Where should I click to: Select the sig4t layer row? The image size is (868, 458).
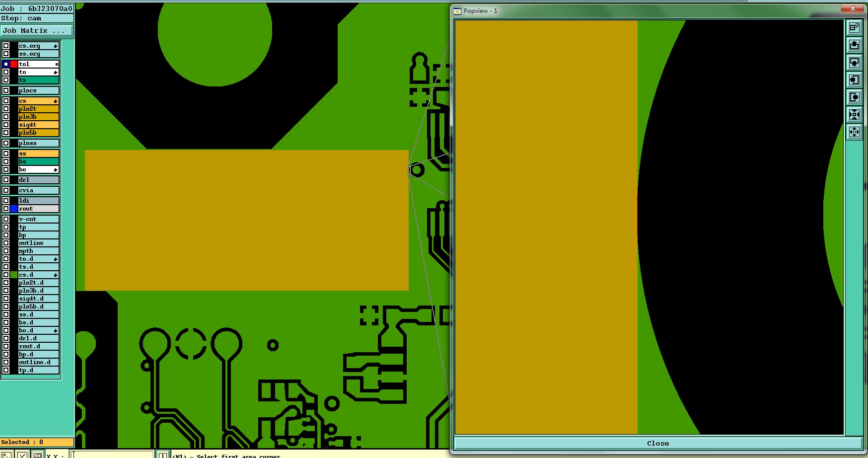tap(39, 125)
